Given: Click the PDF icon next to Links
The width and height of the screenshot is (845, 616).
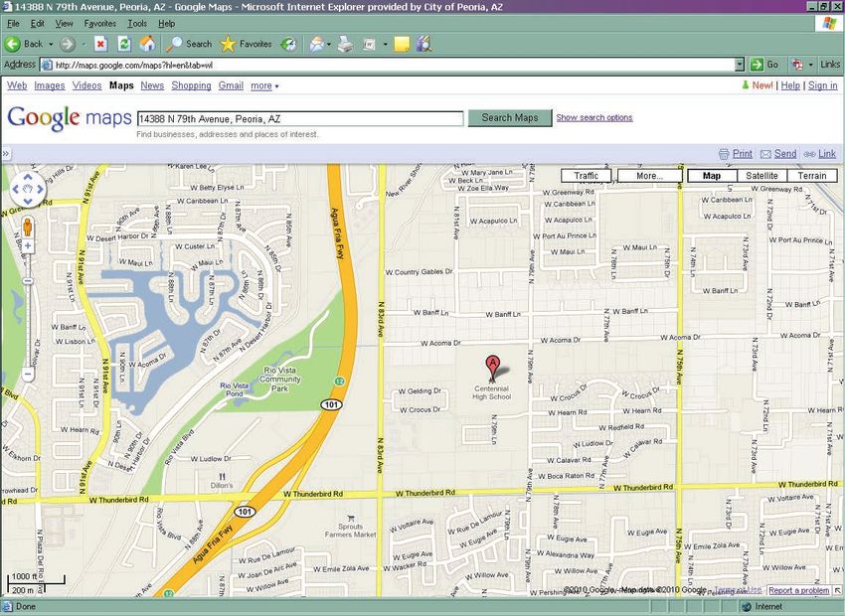Looking at the screenshot, I should click(x=797, y=65).
